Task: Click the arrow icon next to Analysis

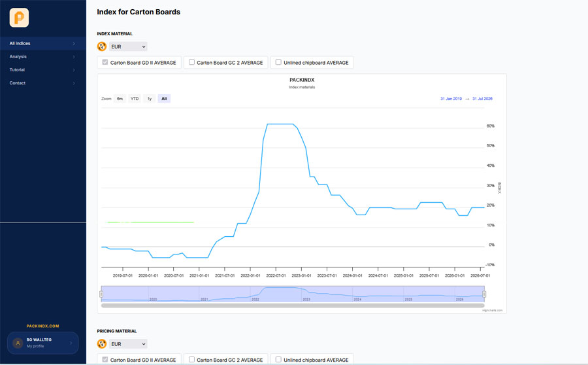Action: (74, 57)
